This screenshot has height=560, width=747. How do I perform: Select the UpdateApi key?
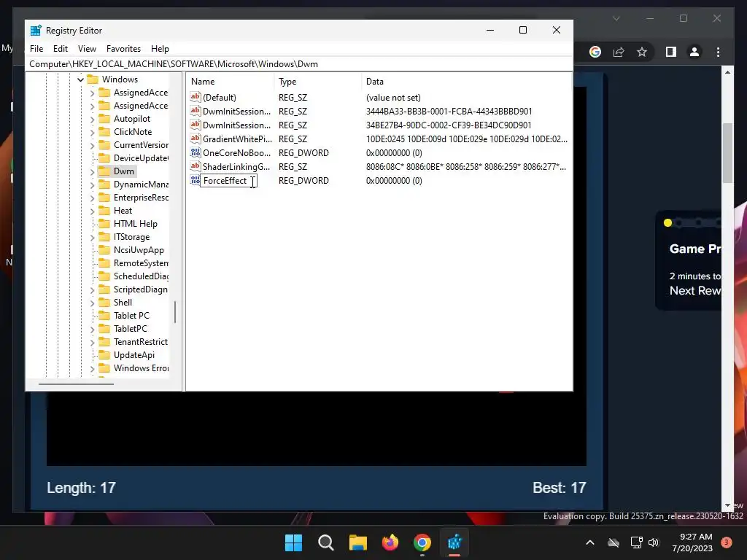pos(134,355)
